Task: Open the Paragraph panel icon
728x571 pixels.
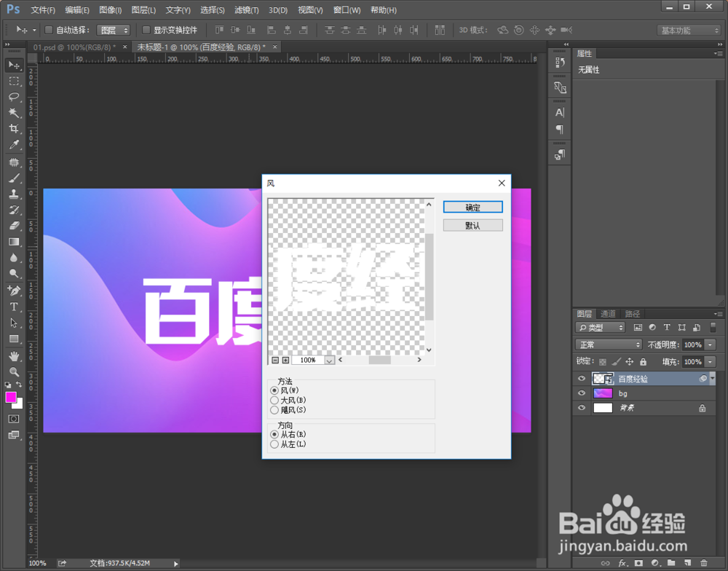Action: [x=559, y=129]
